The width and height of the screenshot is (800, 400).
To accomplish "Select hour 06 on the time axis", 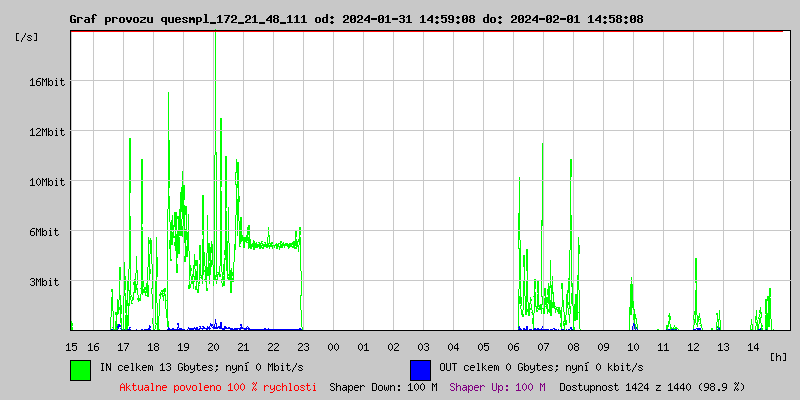I will [x=513, y=346].
